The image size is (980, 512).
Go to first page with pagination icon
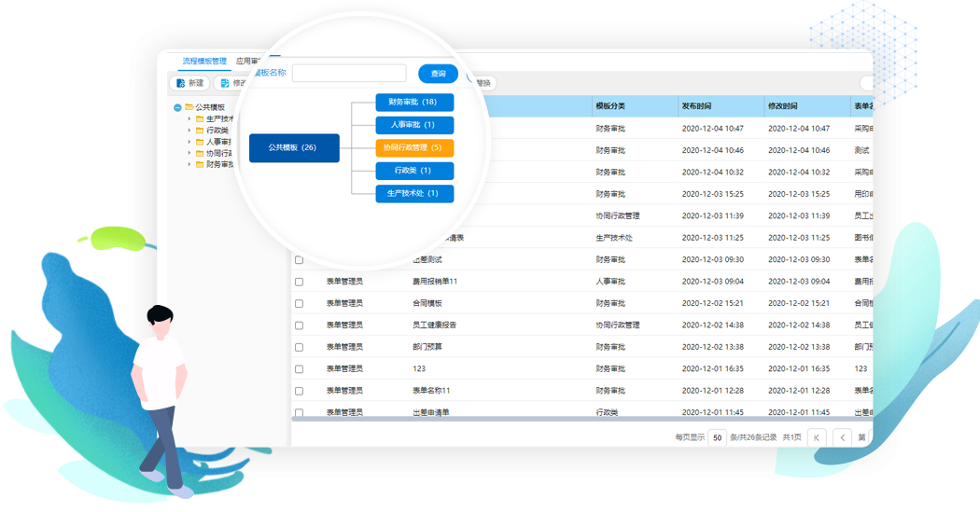pyautogui.click(x=817, y=436)
